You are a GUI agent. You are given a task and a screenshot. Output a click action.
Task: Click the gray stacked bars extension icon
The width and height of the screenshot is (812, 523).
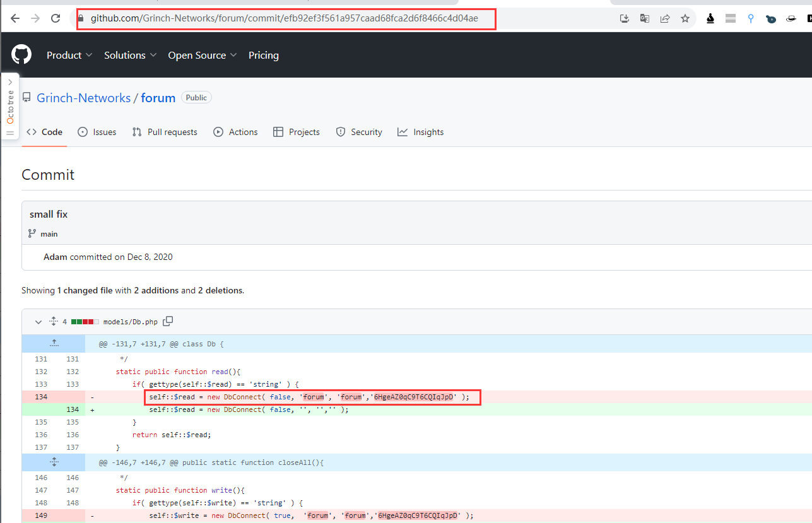[731, 18]
